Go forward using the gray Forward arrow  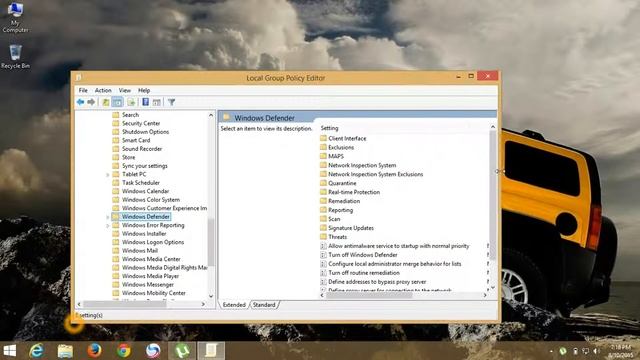point(91,102)
